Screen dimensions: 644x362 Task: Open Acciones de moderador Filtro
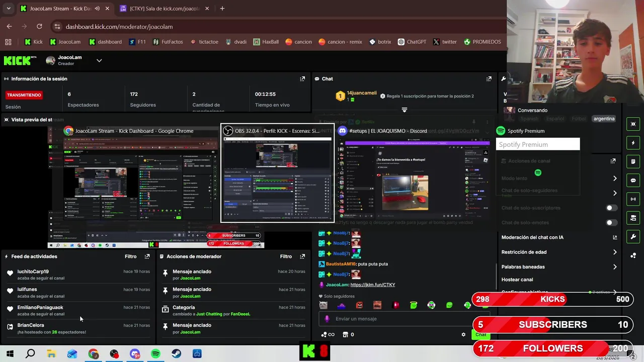(x=286, y=256)
